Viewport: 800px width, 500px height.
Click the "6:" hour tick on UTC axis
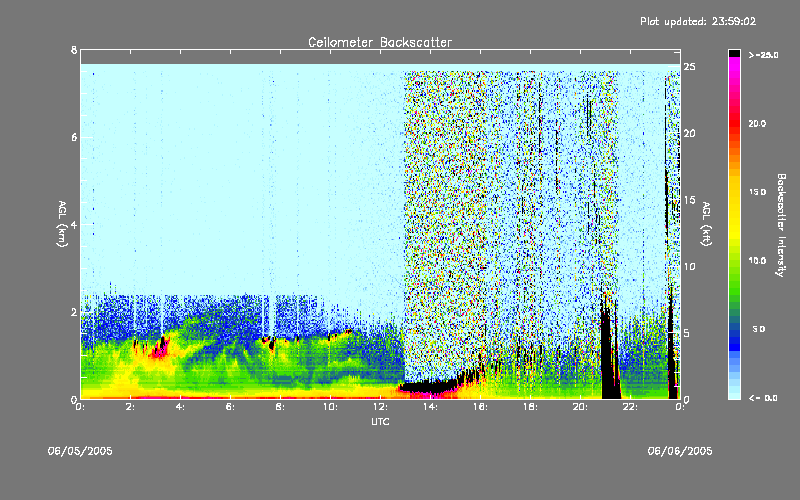230,407
